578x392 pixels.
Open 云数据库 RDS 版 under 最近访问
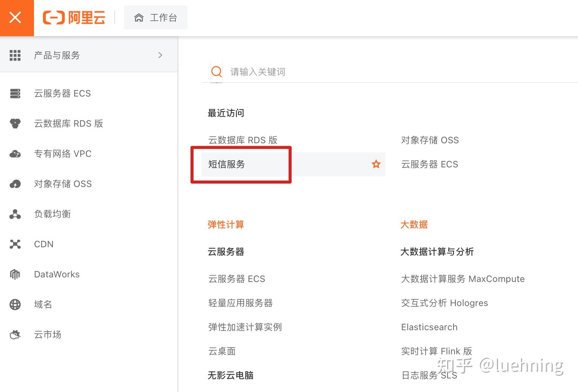[x=243, y=140]
